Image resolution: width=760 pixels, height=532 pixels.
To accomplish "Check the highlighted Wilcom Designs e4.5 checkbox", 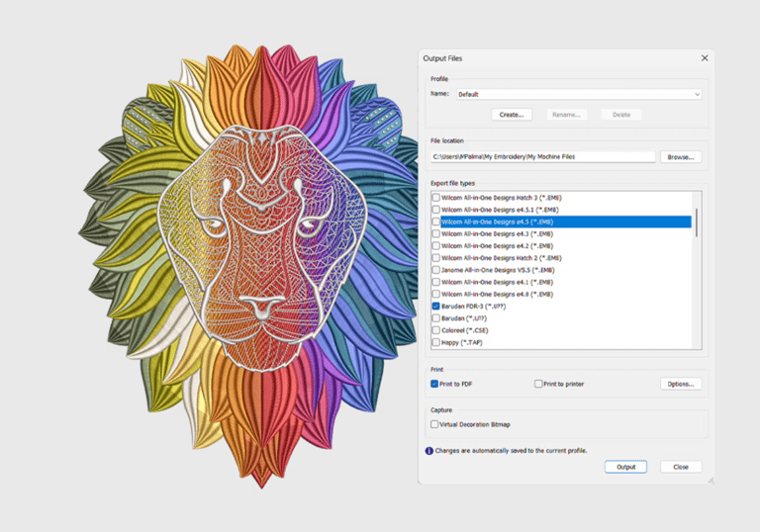I will (x=435, y=222).
